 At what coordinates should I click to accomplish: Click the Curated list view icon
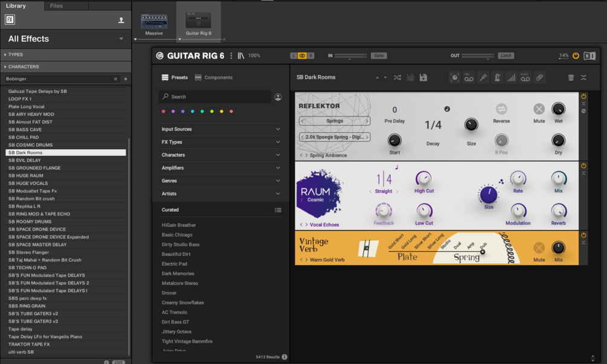click(x=278, y=210)
